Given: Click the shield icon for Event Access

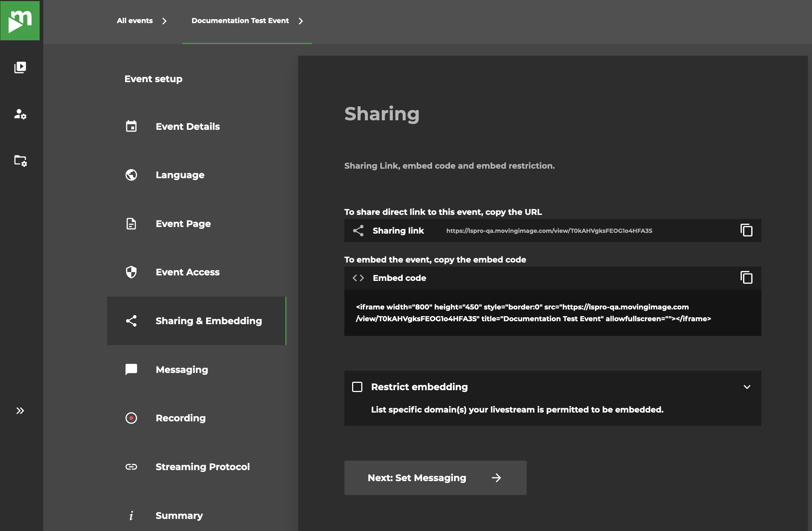Looking at the screenshot, I should point(131,272).
